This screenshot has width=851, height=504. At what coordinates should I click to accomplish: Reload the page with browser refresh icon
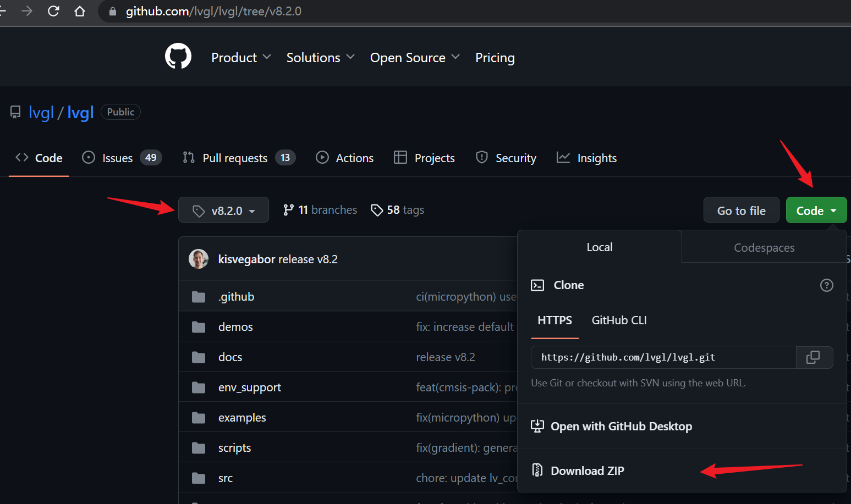53,11
